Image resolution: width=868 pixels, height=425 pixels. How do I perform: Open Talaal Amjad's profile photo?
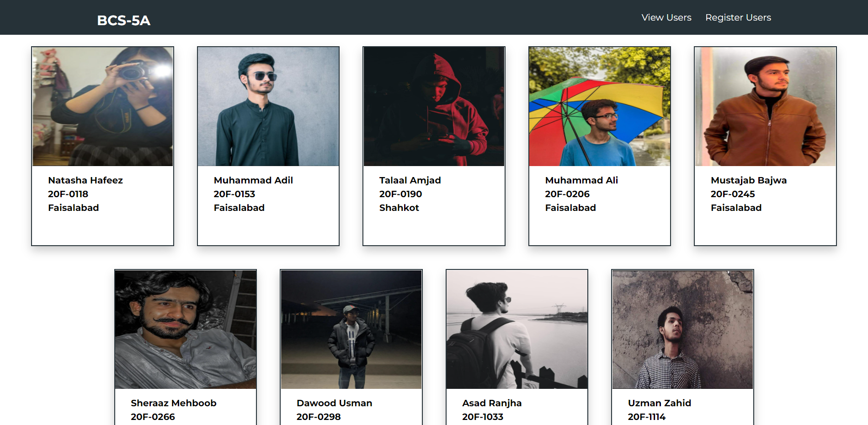coord(434,107)
